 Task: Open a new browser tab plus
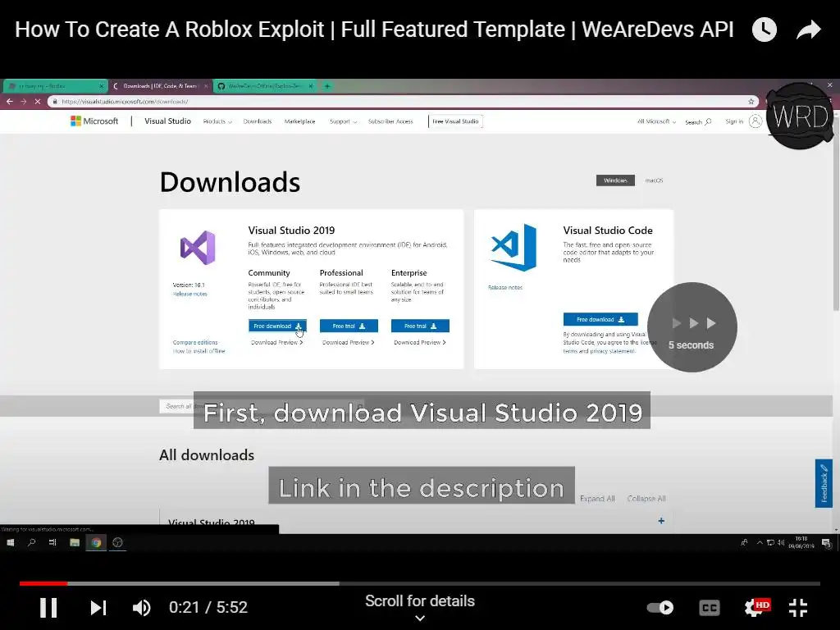(326, 85)
